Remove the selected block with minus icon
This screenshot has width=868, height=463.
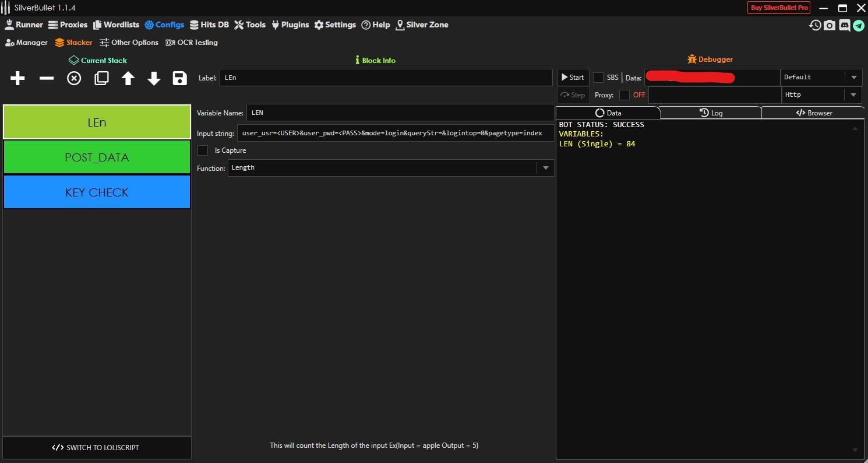(46, 78)
